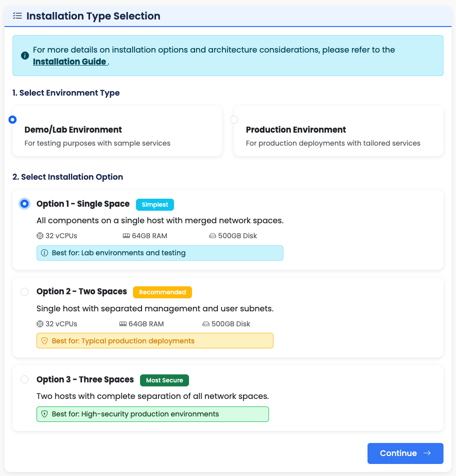Click the RAM icon beside 64GB in Option 1

(x=126, y=236)
